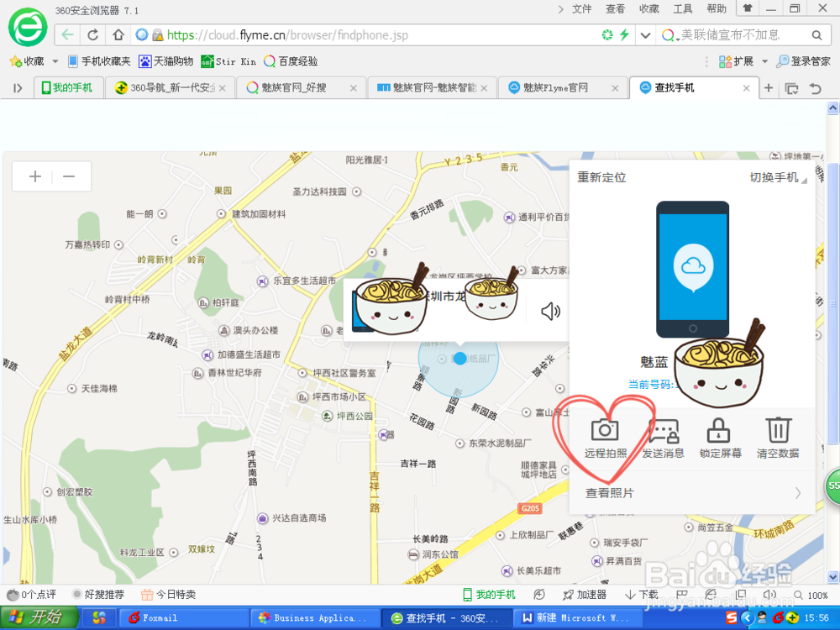Open the 帮助 menu
This screenshot has width=840, height=630.
(x=717, y=8)
